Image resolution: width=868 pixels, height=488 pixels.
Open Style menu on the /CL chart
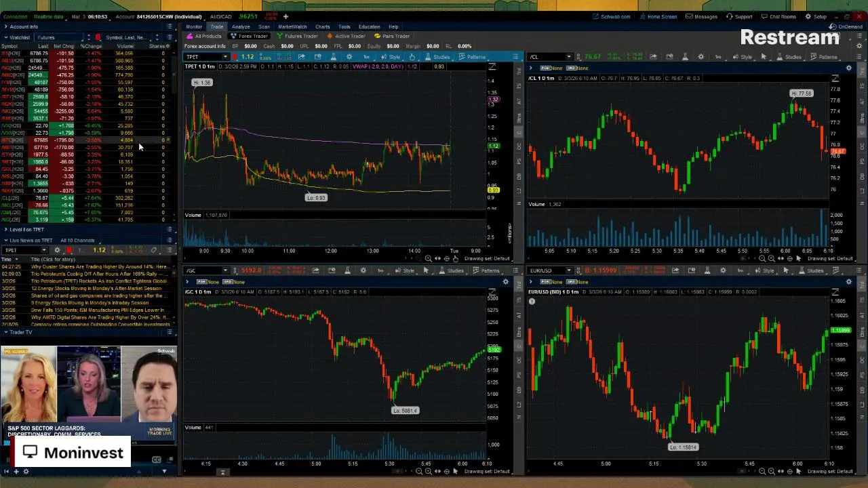[743, 57]
